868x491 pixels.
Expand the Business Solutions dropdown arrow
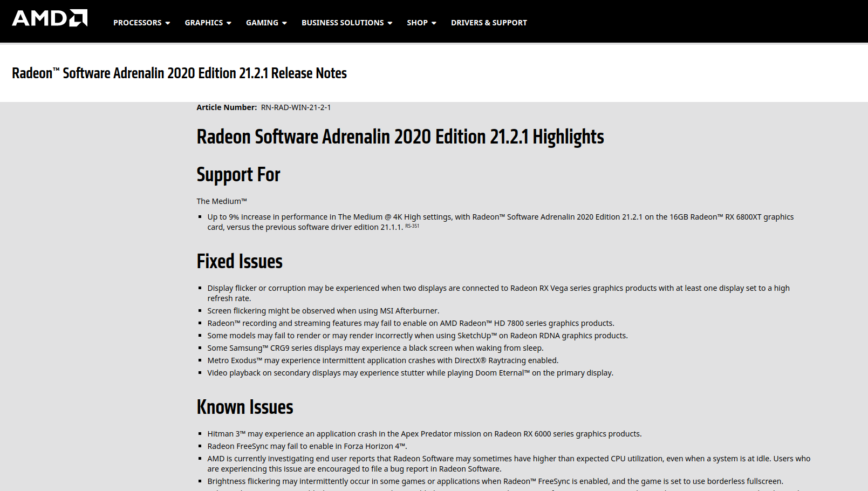pos(389,23)
